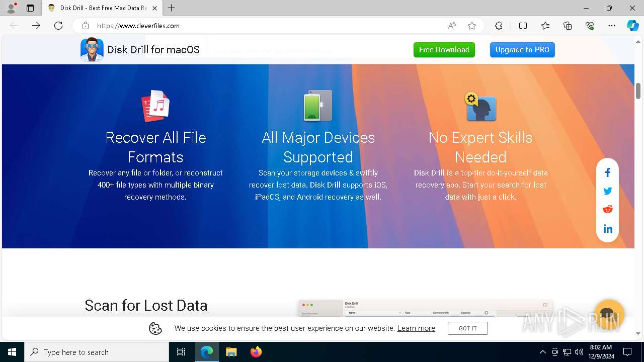Open Settings and more ellipsis menu
The width and height of the screenshot is (644, 362).
(x=612, y=26)
